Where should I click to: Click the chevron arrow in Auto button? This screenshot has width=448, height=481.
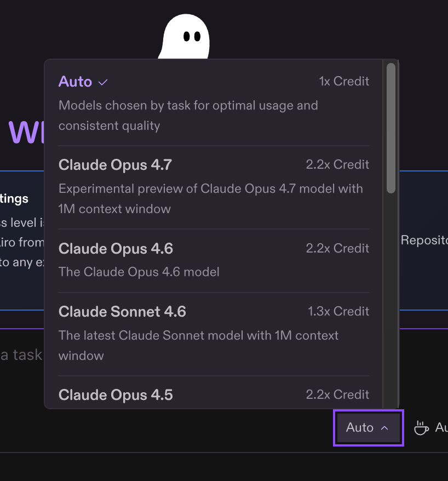384,428
